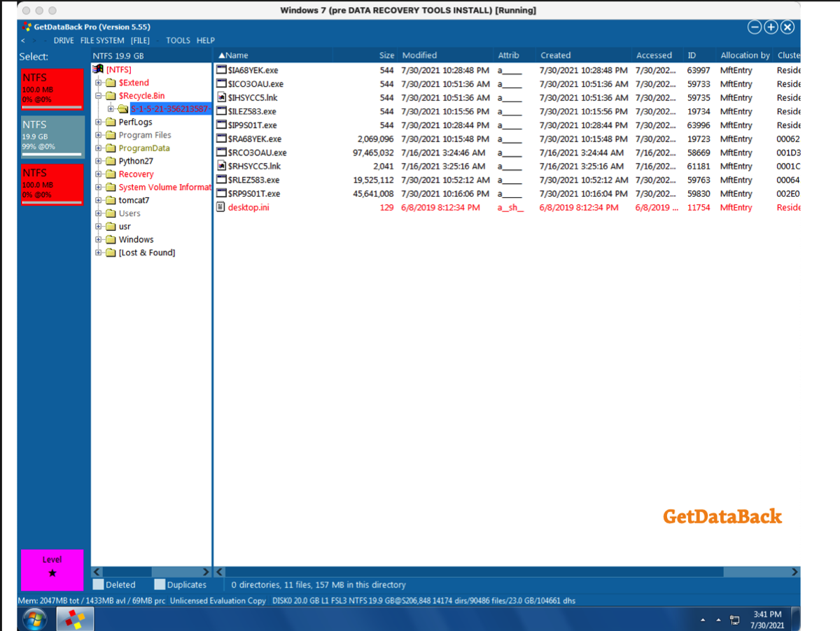Toggle the Duplicates checkbox
The width and height of the screenshot is (840, 631).
[160, 585]
